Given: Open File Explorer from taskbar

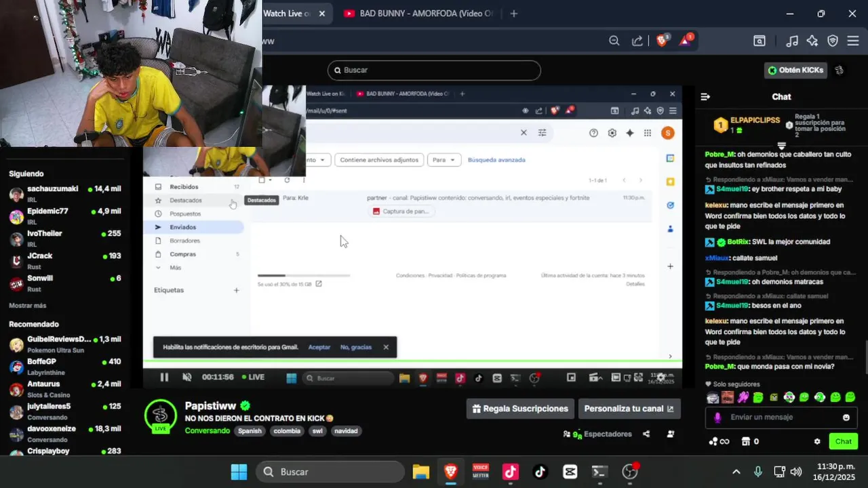Looking at the screenshot, I should [421, 472].
